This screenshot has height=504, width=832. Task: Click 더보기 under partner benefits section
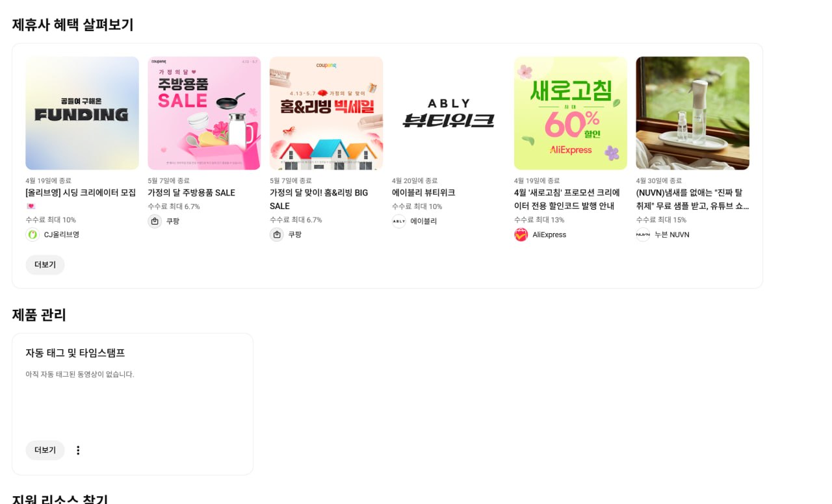coord(45,265)
